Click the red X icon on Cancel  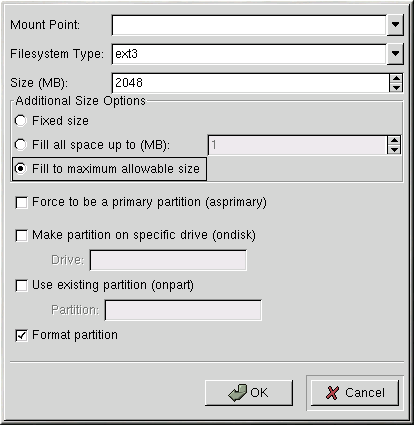click(332, 393)
